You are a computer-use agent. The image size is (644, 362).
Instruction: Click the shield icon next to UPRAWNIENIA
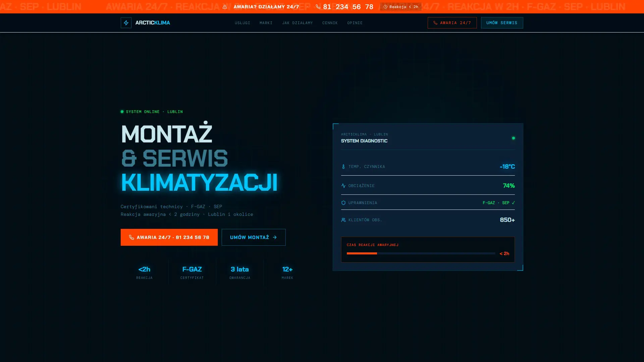click(343, 202)
